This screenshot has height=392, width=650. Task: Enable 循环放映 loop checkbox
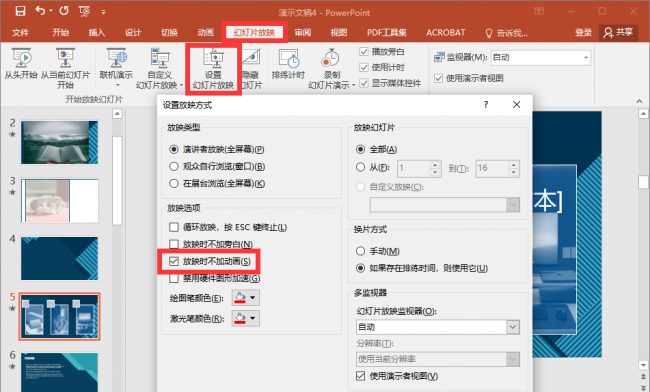(174, 227)
